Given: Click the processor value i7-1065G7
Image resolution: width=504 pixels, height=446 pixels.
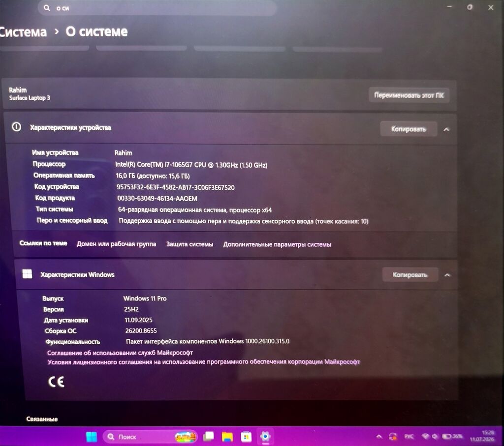Looking at the screenshot, I should click(x=191, y=165).
